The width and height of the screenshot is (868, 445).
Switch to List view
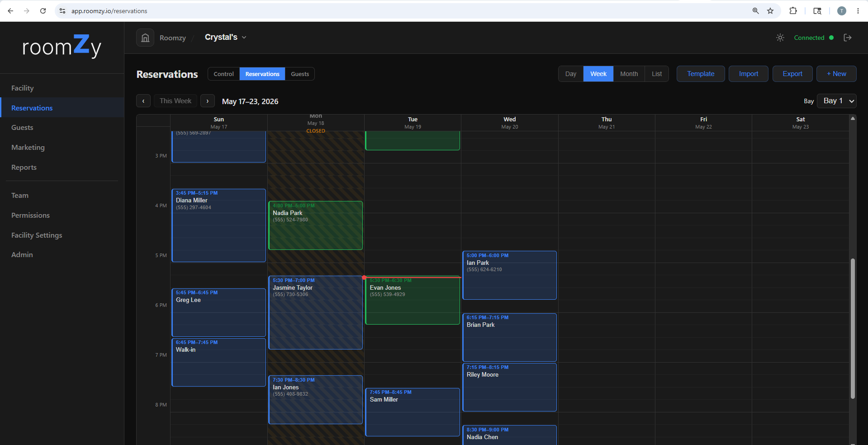pyautogui.click(x=657, y=74)
